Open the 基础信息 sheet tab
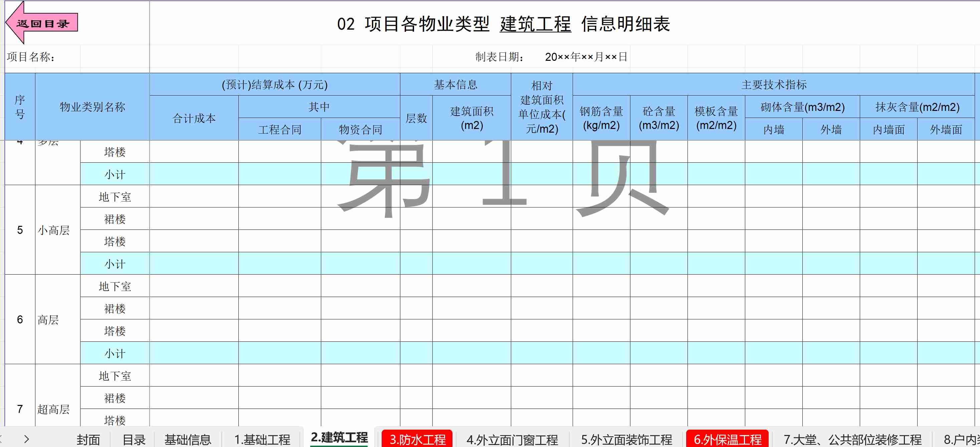 click(x=188, y=439)
